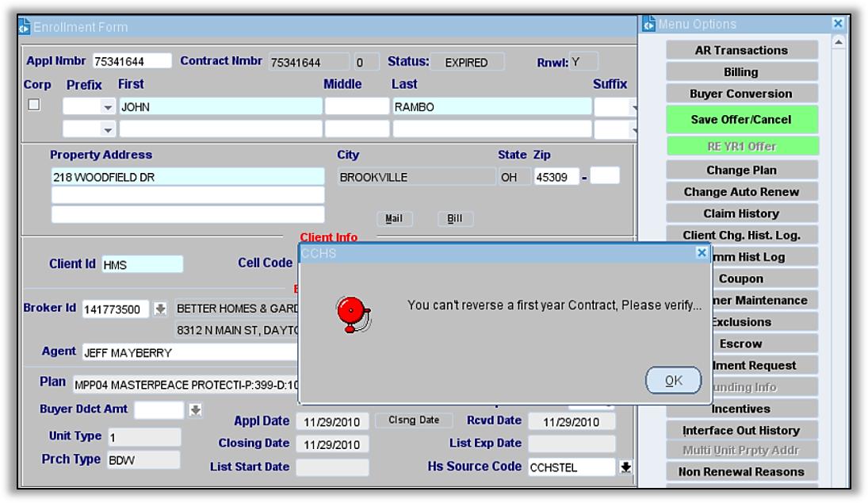Click the Zip extension field
This screenshot has width=868, height=503.
pyautogui.click(x=605, y=175)
